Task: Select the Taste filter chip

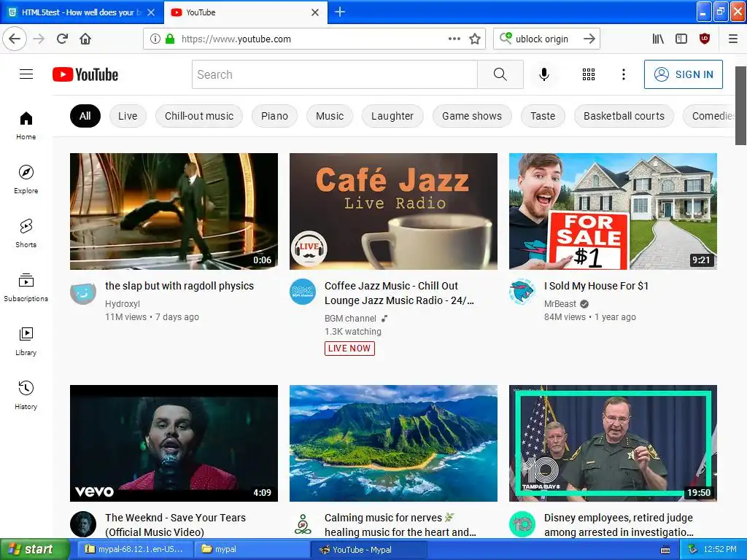Action: click(543, 116)
